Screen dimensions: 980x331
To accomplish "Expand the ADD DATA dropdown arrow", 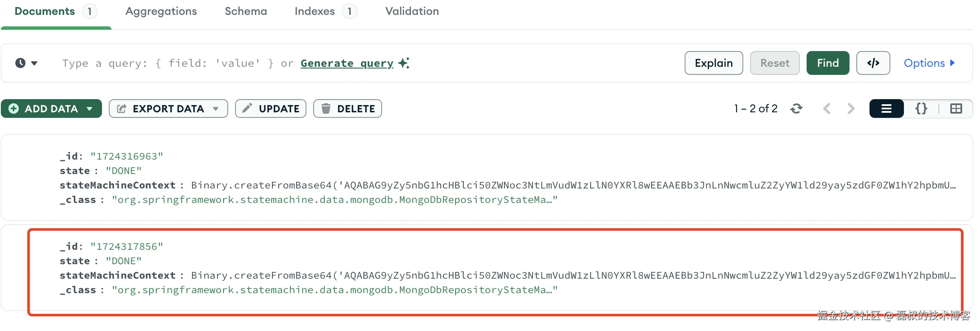I will [x=90, y=108].
